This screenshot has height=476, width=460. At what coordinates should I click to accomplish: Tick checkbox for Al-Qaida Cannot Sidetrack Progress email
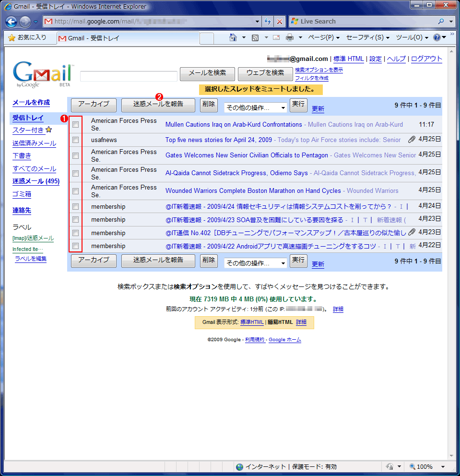76,173
